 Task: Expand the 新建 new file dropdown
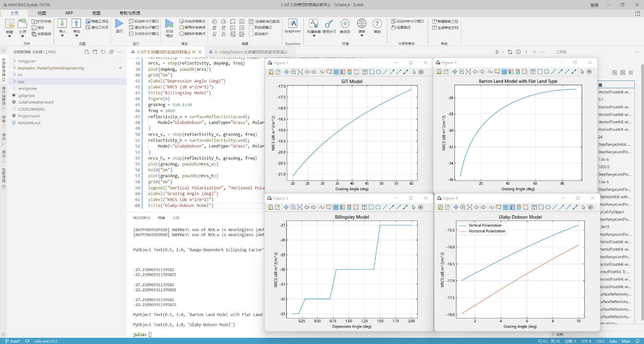tap(9, 36)
